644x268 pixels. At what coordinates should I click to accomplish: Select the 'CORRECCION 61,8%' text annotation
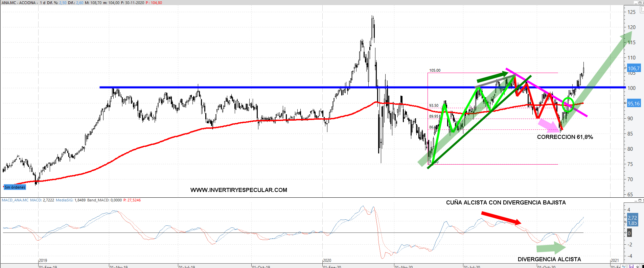coord(565,137)
